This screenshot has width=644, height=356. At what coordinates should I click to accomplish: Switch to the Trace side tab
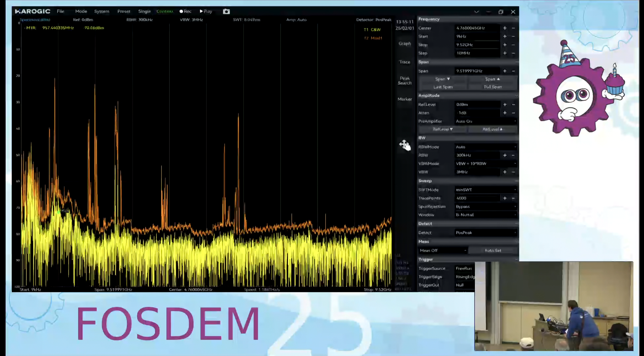pos(405,62)
